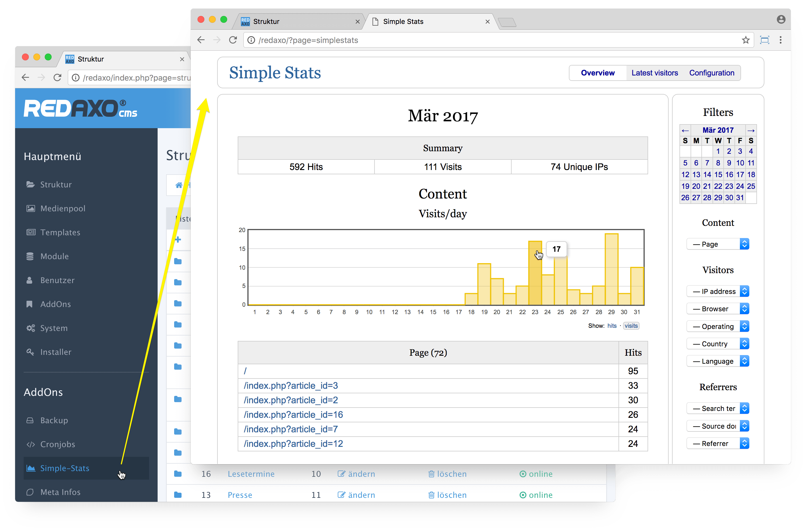Click the Simple-Stats chart icon

pyautogui.click(x=31, y=468)
